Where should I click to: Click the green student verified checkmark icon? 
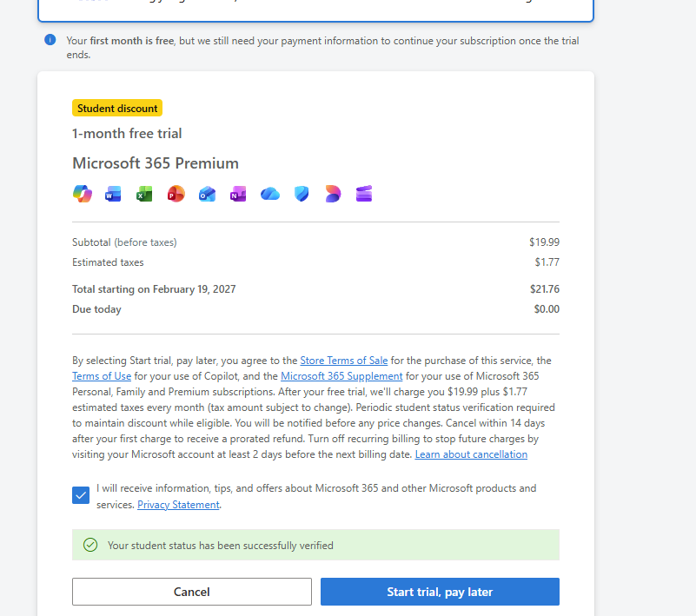pos(89,545)
